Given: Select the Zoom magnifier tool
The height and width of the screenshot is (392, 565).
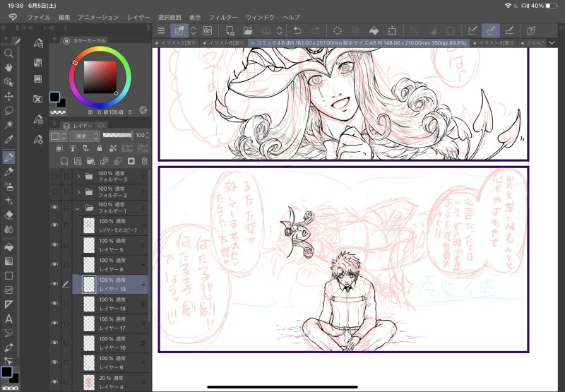Looking at the screenshot, I should 8,54.
